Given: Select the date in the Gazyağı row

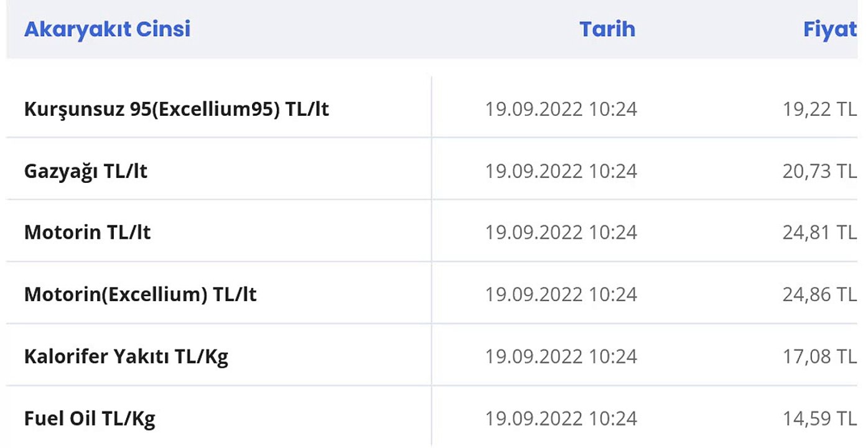Looking at the screenshot, I should pyautogui.click(x=561, y=170).
